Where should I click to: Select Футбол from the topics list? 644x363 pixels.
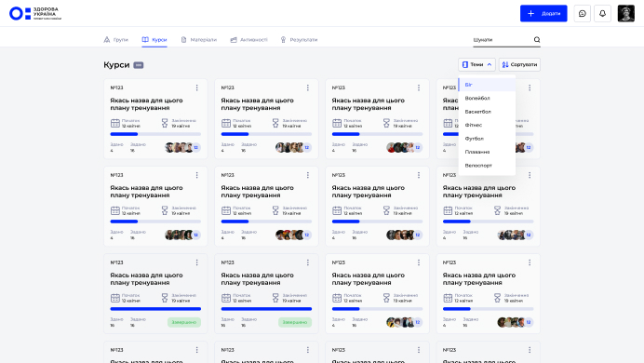[487, 139]
